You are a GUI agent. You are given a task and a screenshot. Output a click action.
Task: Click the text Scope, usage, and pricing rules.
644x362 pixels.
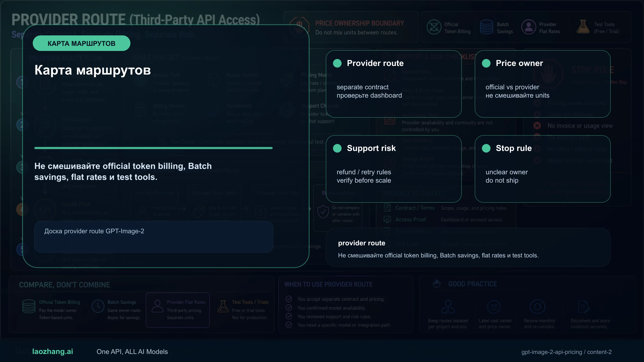[x=474, y=208]
